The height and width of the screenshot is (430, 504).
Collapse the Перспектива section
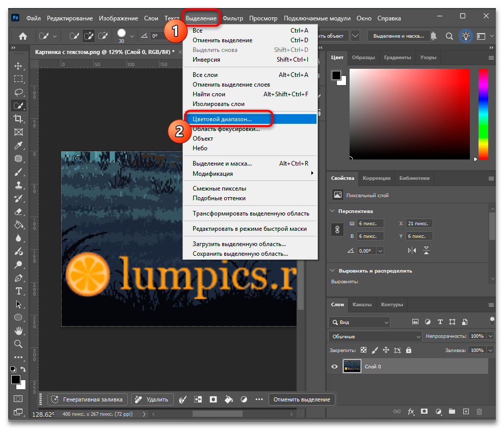[x=332, y=211]
